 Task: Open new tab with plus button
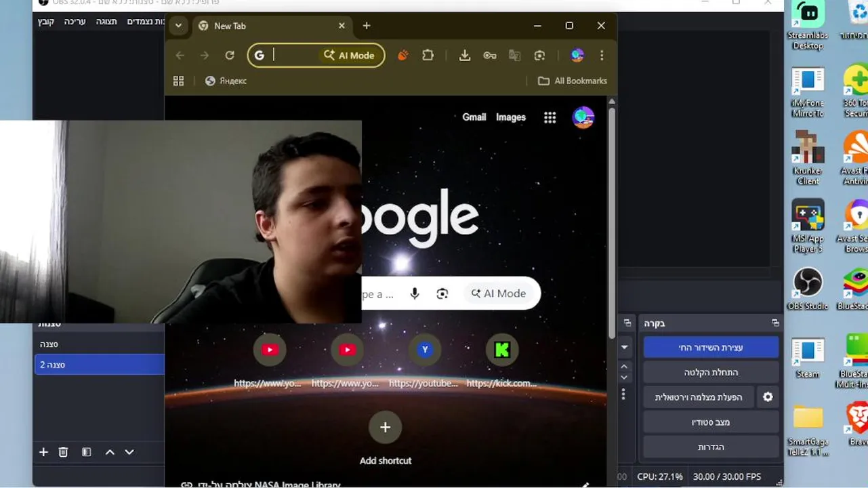(367, 26)
